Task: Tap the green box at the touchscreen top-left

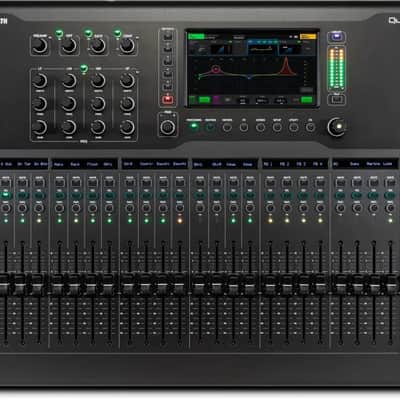Action: click(x=196, y=36)
